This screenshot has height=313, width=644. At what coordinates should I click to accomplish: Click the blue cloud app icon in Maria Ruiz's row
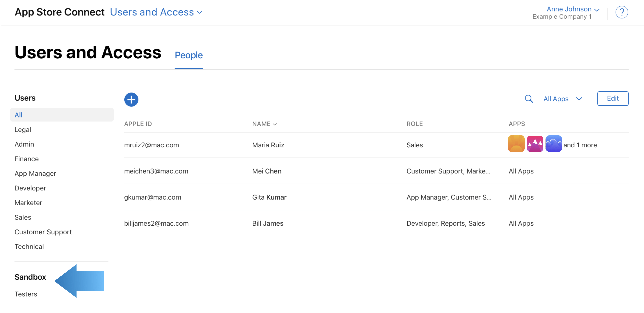tap(553, 143)
